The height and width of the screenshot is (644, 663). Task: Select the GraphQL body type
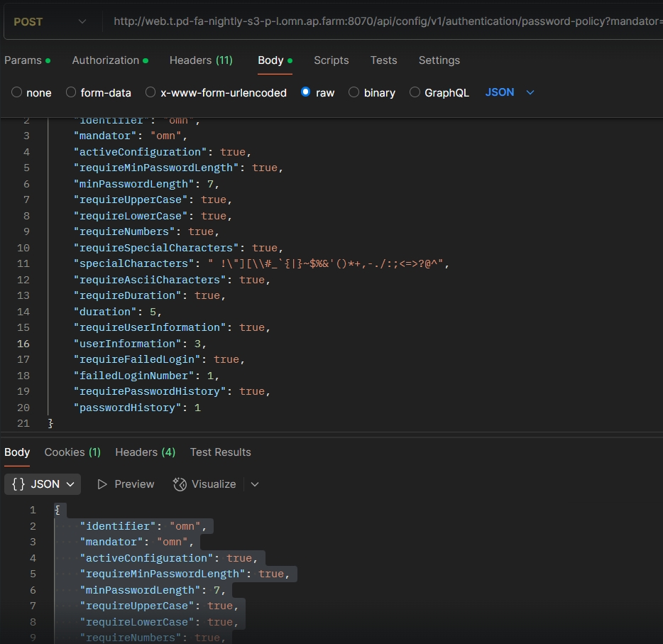coord(415,92)
